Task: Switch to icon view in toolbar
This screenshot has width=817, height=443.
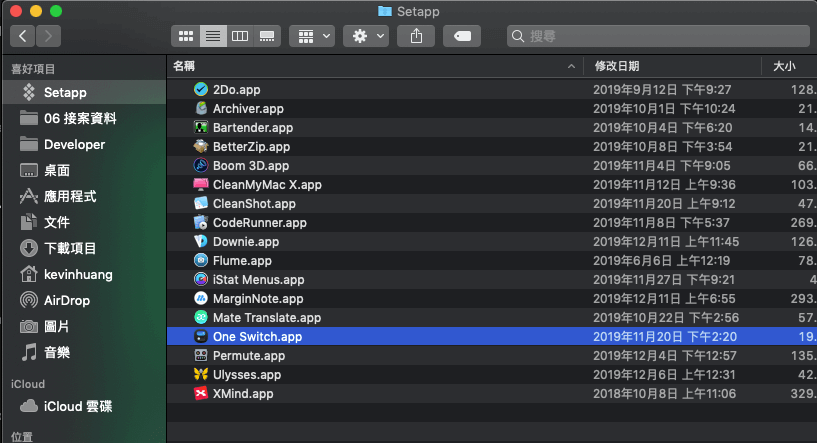Action: pos(185,36)
